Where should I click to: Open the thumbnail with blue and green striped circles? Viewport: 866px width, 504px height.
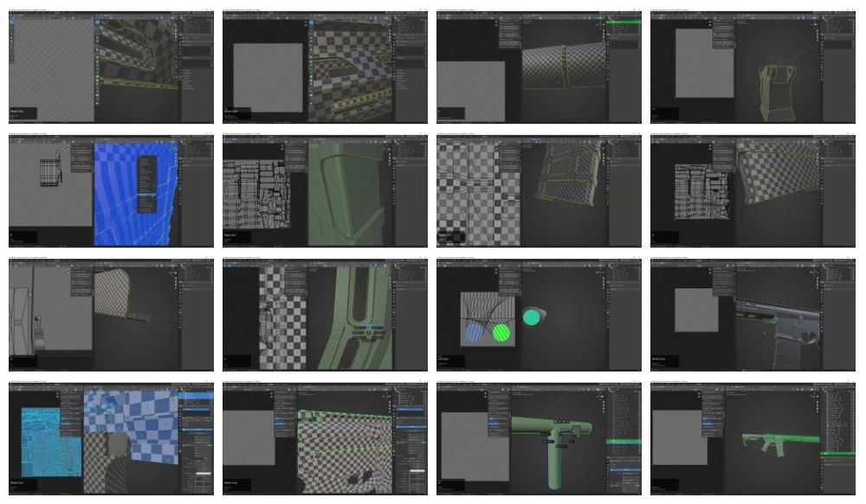(539, 315)
